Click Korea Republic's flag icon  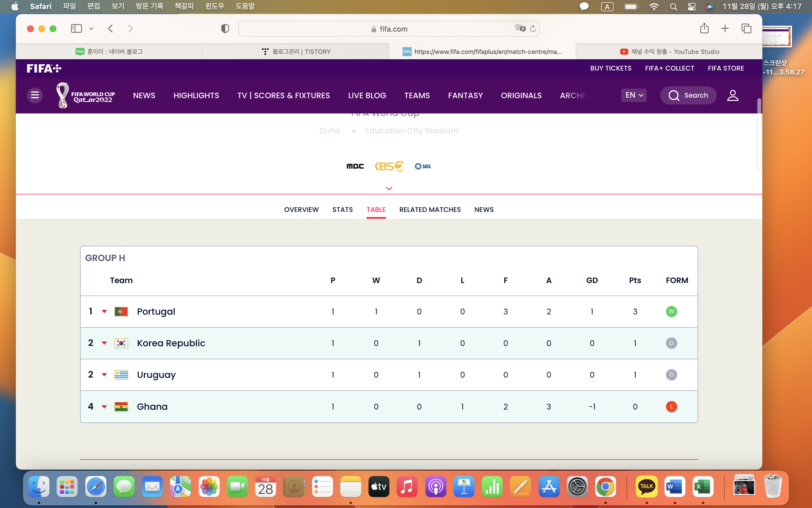(x=121, y=343)
